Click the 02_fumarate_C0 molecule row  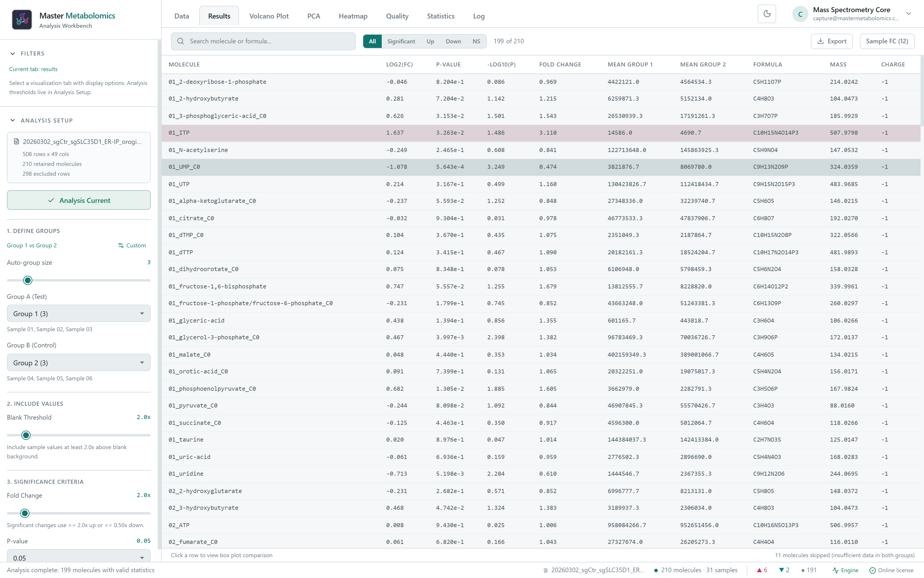click(541, 542)
